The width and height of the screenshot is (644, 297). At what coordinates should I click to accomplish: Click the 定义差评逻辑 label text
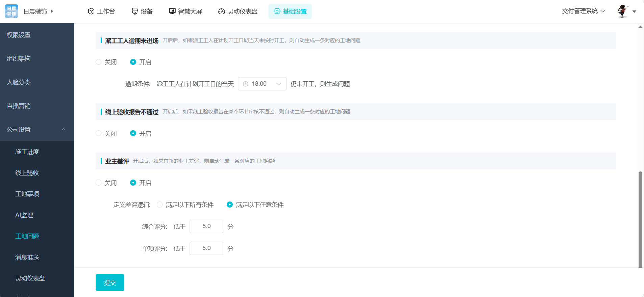tap(132, 205)
